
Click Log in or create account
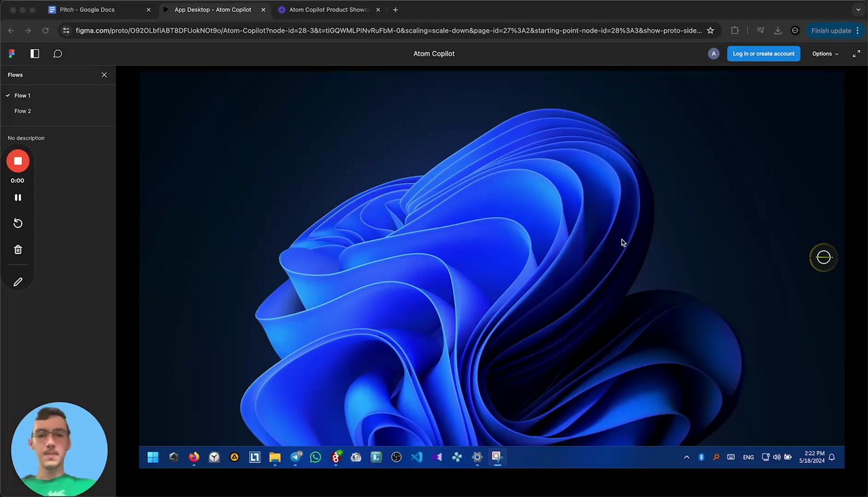(x=764, y=54)
